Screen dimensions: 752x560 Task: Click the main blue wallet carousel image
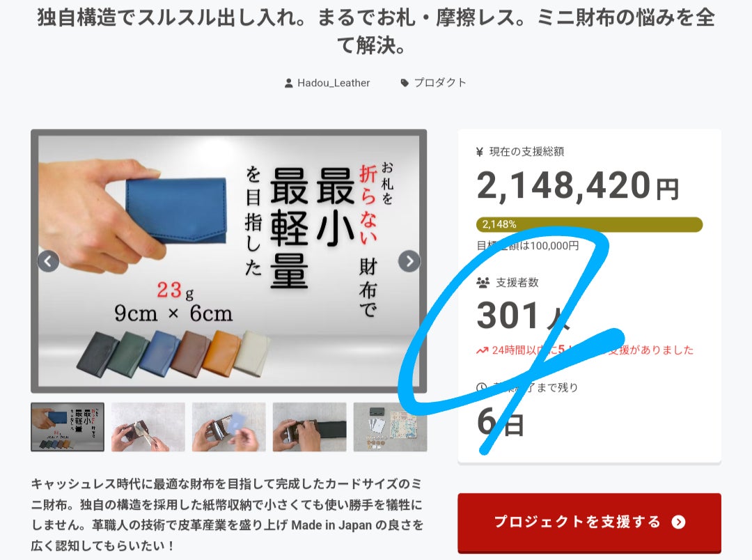pyautogui.click(x=229, y=261)
